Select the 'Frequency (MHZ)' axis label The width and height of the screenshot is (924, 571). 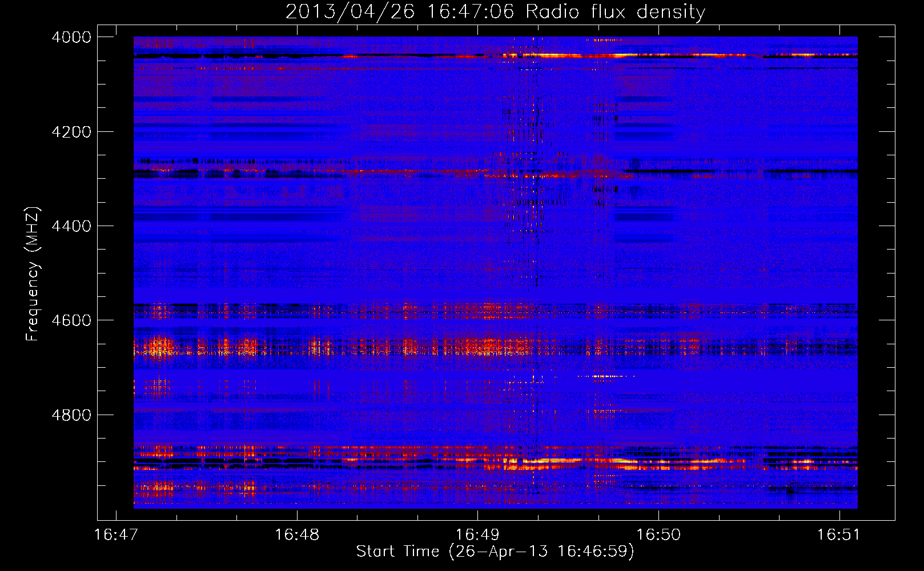coord(33,274)
